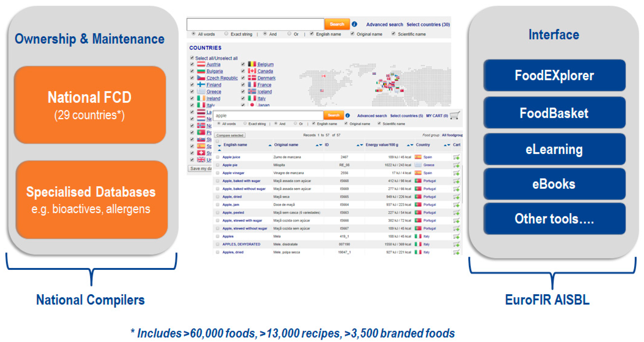Tick the Apple pie row checkbox
644x342 pixels.
[x=217, y=165]
